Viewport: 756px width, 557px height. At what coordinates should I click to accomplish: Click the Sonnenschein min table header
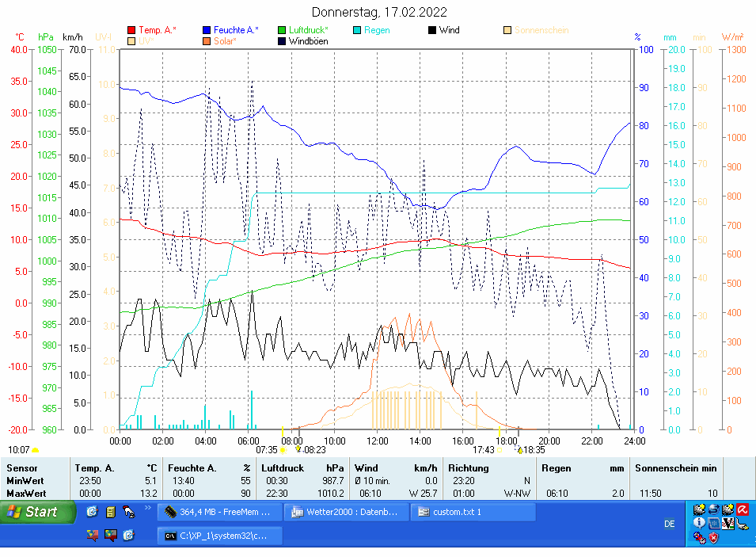pyautogui.click(x=675, y=468)
